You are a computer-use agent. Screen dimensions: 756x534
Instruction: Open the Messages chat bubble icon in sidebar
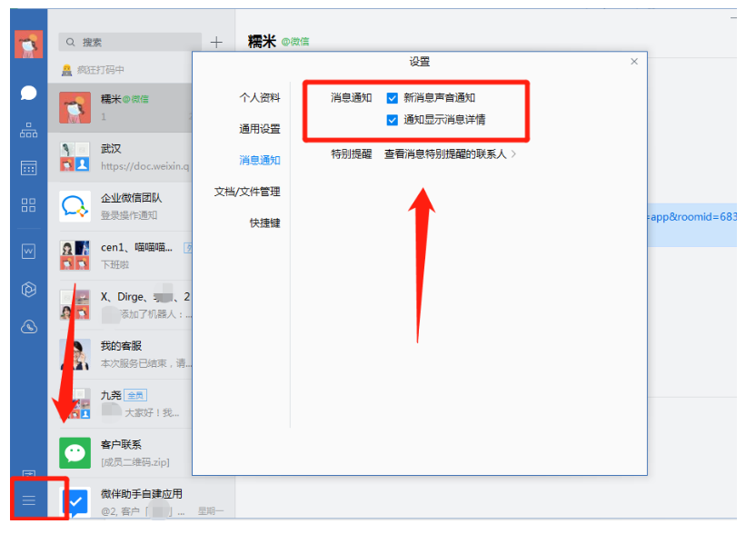pyautogui.click(x=29, y=93)
